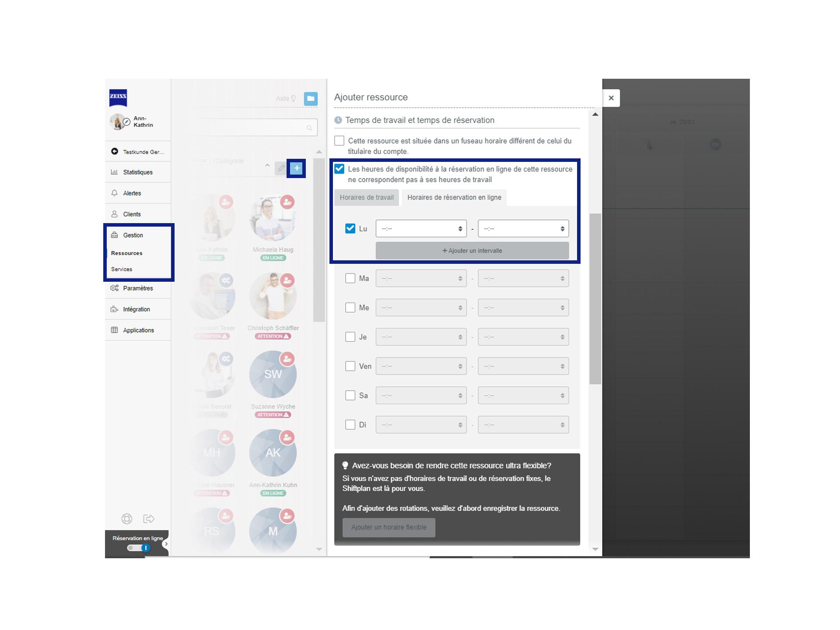840x630 pixels.
Task: Switch to Horaires de réservation en ligne tab
Action: point(454,197)
